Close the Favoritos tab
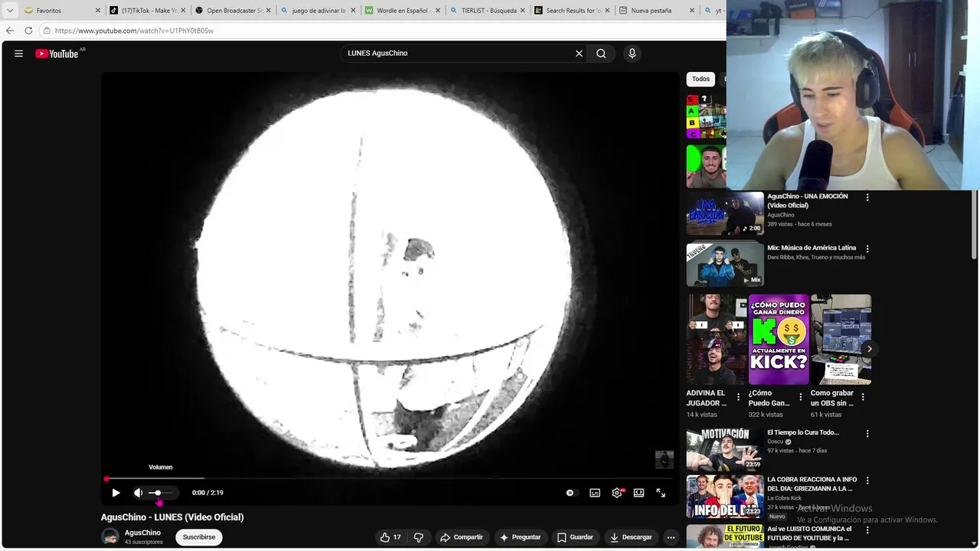The width and height of the screenshot is (980, 551). point(98,11)
